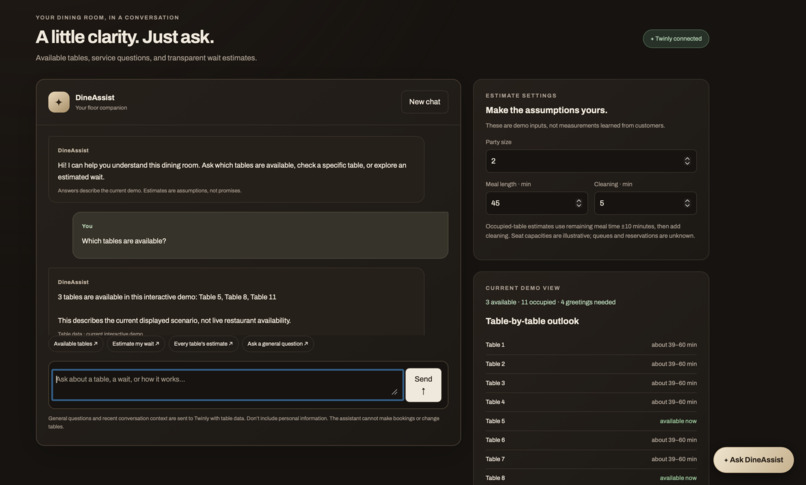This screenshot has width=806, height=485.
Task: Choose the Estimate my wait chip
Action: [136, 344]
